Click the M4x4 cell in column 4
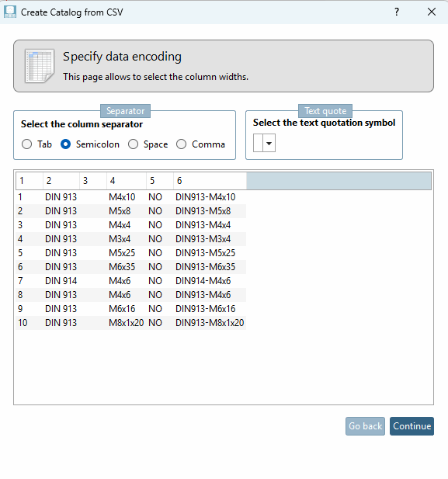Viewport: 448px width, 479px height. click(127, 225)
